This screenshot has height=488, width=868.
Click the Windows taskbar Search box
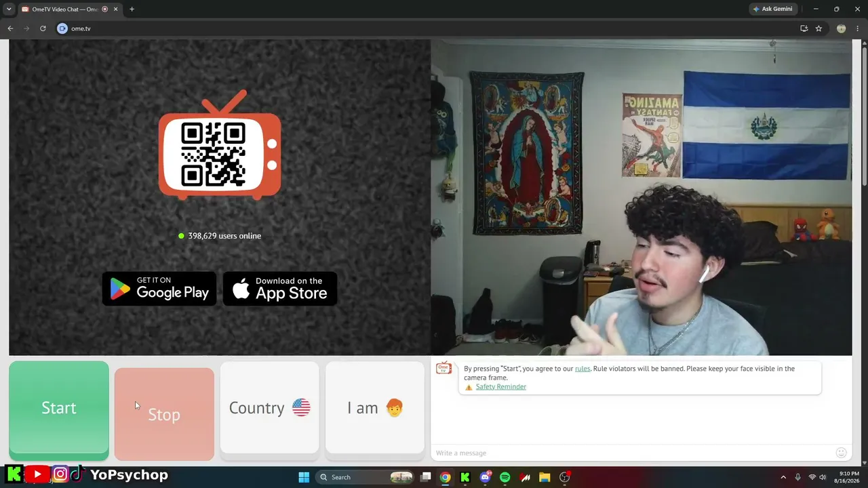(366, 477)
